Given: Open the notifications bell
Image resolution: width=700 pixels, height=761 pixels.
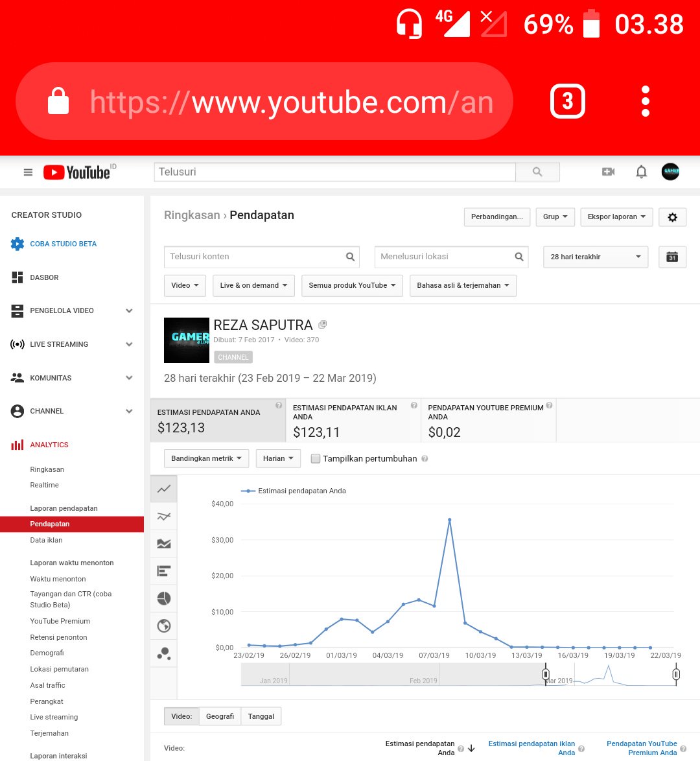Looking at the screenshot, I should pyautogui.click(x=641, y=172).
